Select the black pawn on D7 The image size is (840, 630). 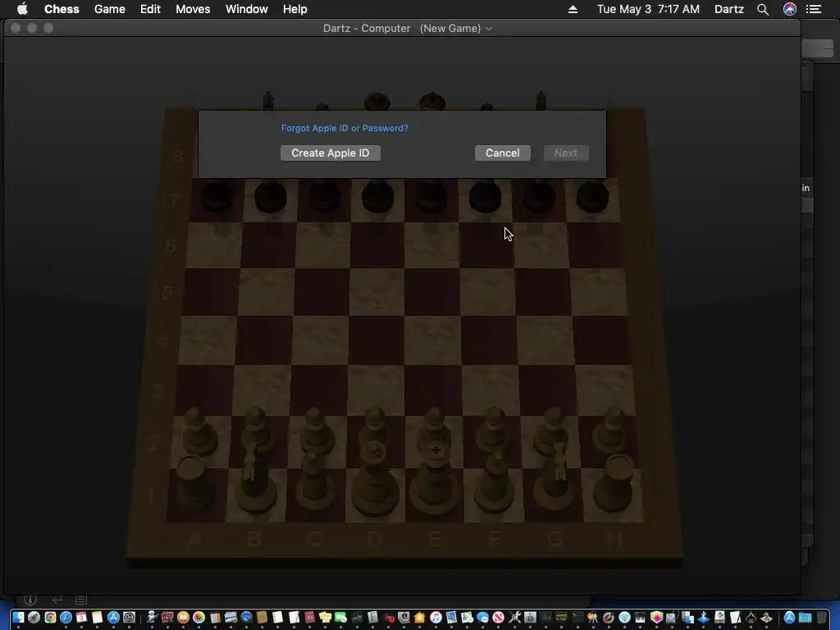point(377,196)
